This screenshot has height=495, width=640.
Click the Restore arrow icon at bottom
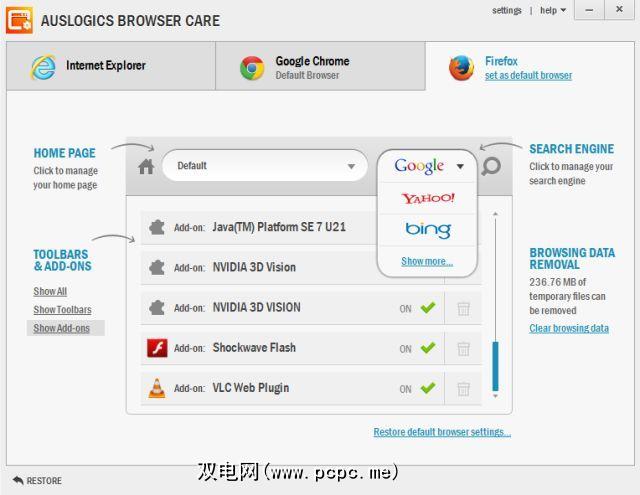pos(18,480)
